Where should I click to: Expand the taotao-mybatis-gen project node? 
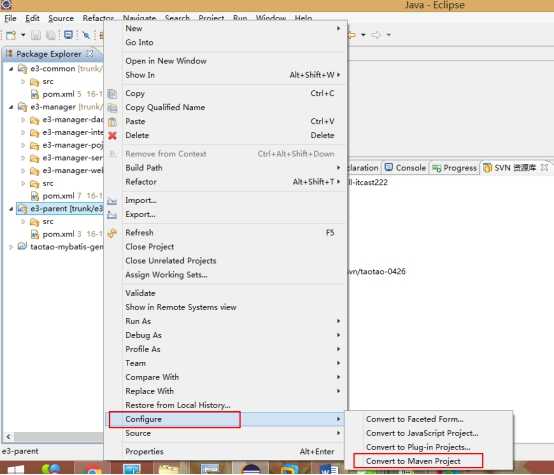click(11, 247)
